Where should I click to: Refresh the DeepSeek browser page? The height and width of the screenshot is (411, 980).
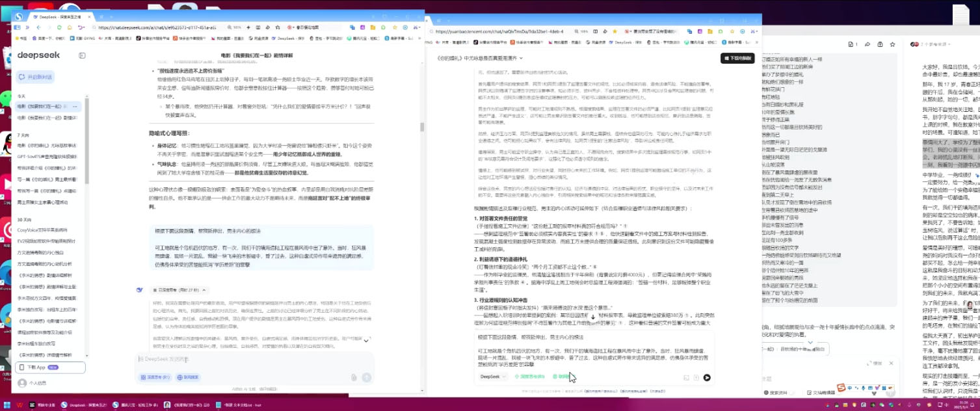59,27
